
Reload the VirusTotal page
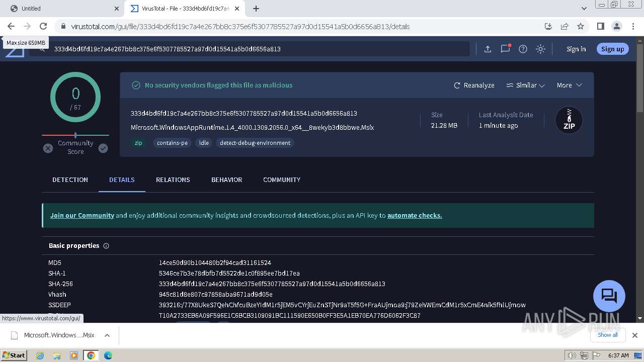pyautogui.click(x=43, y=26)
